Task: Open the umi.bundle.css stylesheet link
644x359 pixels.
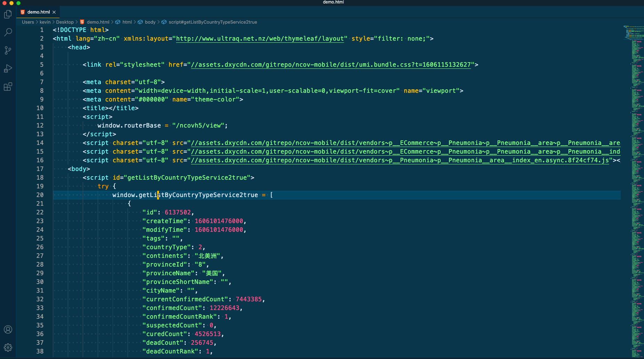Action: pyautogui.click(x=331, y=65)
